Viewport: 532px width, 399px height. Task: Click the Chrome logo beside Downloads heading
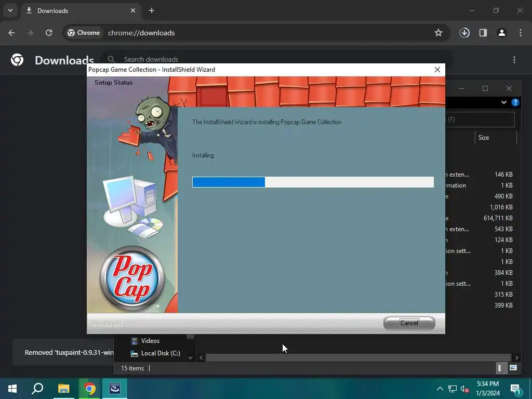(x=17, y=60)
